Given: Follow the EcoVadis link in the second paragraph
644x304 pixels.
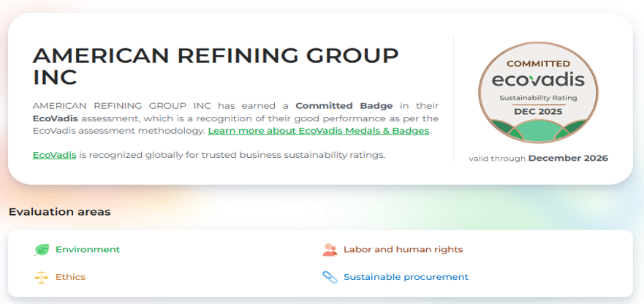Looking at the screenshot, I should 54,154.
